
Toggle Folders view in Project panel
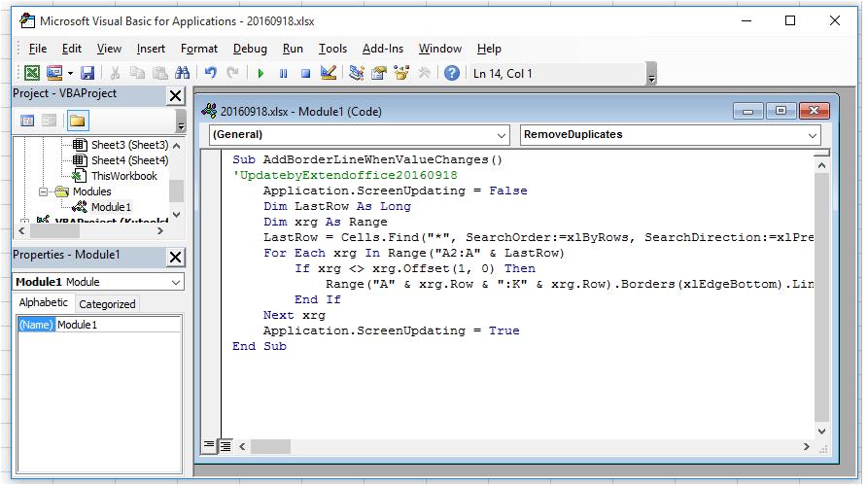pyautogui.click(x=78, y=121)
